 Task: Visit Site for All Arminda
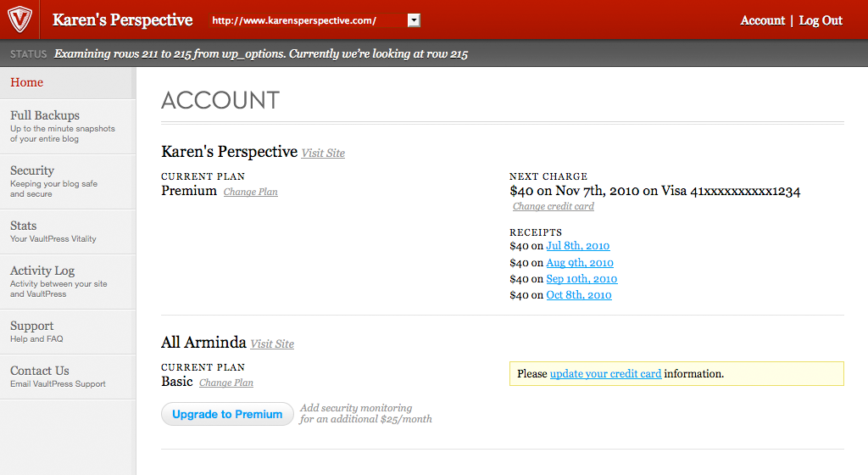click(x=272, y=344)
